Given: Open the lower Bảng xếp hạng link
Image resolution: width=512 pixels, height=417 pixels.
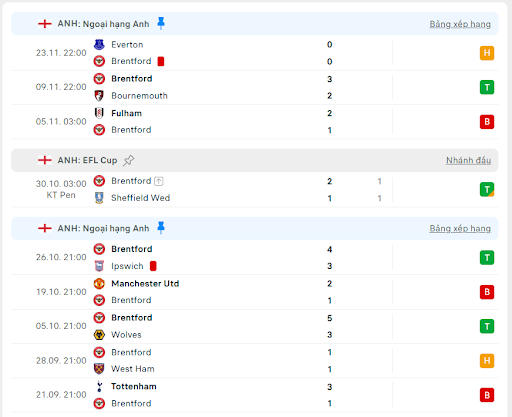Looking at the screenshot, I should 460,228.
